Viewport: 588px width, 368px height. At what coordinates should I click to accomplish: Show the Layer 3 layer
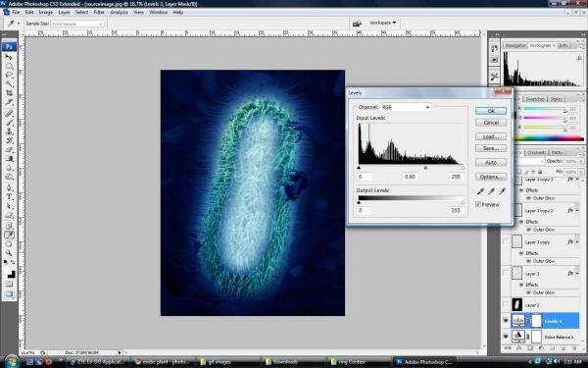506,273
